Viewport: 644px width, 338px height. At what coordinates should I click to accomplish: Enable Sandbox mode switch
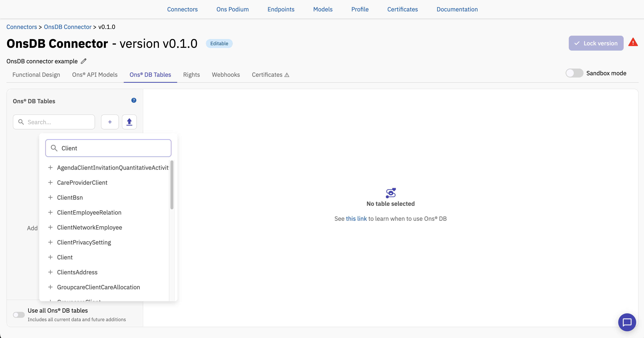point(574,73)
